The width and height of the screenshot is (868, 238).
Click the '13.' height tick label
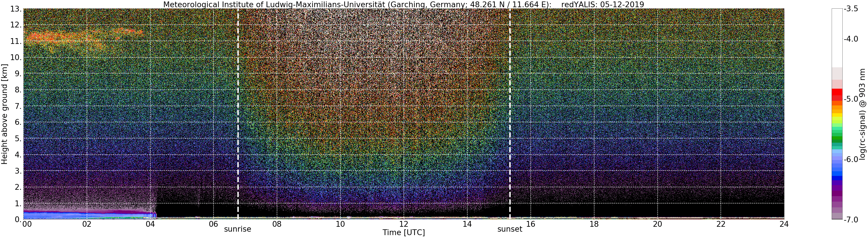coord(16,9)
